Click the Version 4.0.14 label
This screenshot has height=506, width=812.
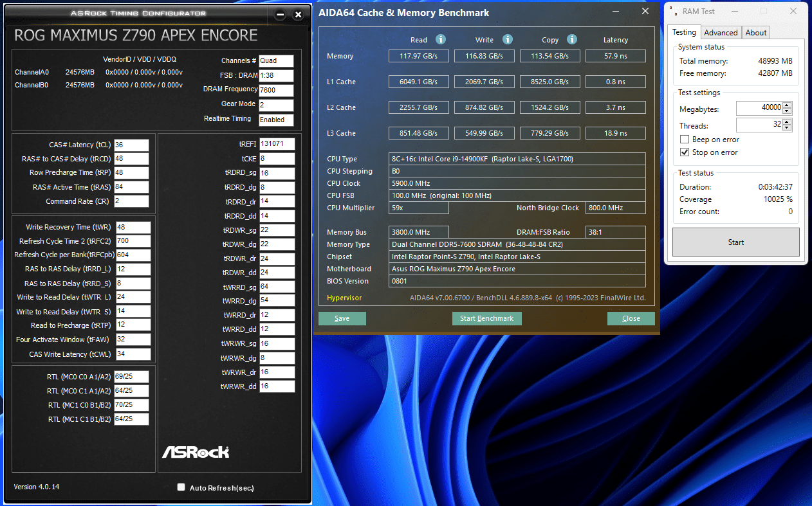[37, 487]
